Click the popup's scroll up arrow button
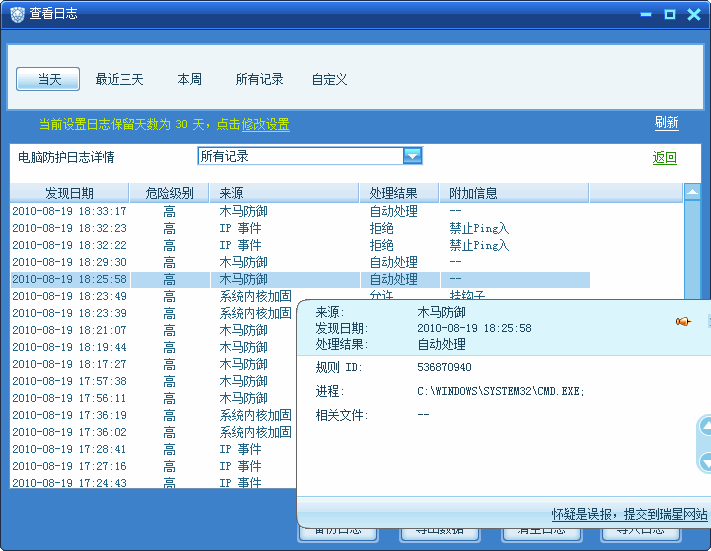Image resolution: width=711 pixels, height=551 pixels. pyautogui.click(x=705, y=427)
